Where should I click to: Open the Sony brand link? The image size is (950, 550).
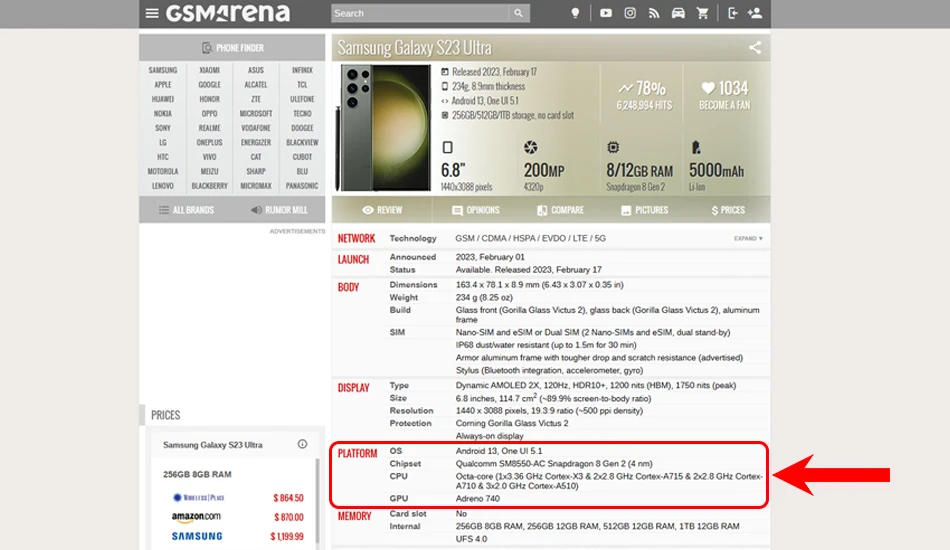[x=162, y=128]
